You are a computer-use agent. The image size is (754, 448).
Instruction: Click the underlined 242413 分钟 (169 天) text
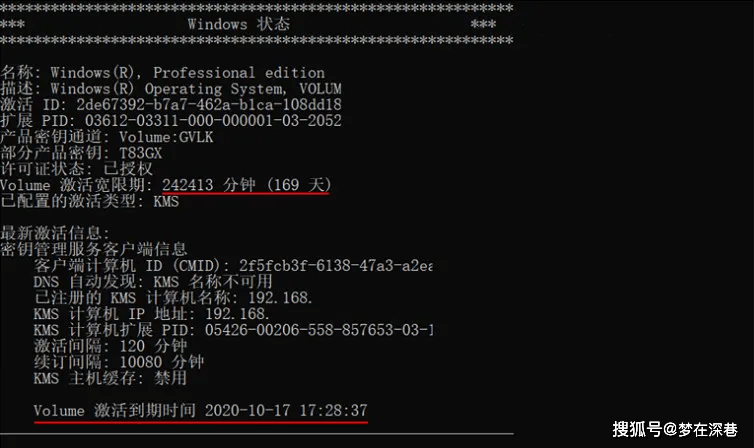[246, 185]
